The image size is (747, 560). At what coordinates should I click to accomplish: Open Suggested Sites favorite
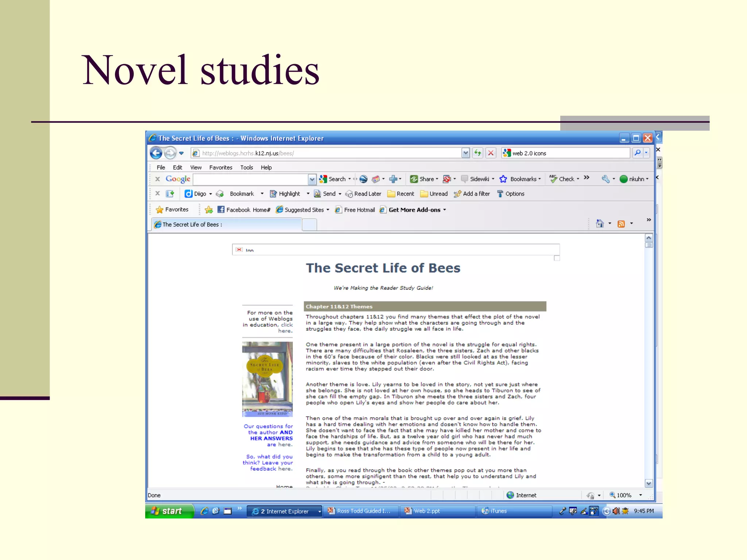(x=302, y=210)
